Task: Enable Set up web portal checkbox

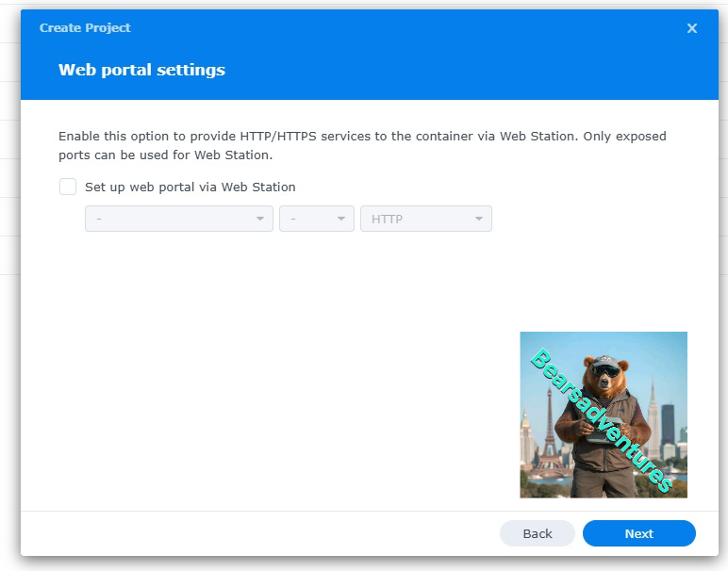Action: coord(68,187)
